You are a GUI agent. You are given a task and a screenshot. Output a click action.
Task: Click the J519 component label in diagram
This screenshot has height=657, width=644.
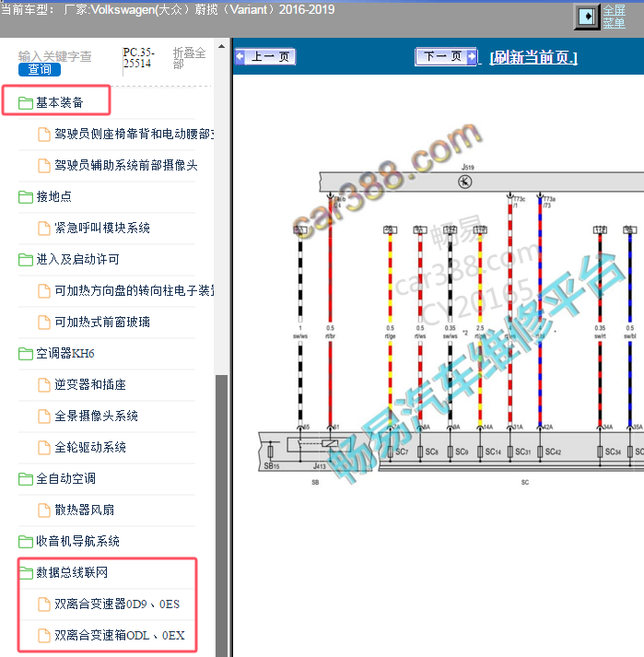(x=468, y=167)
